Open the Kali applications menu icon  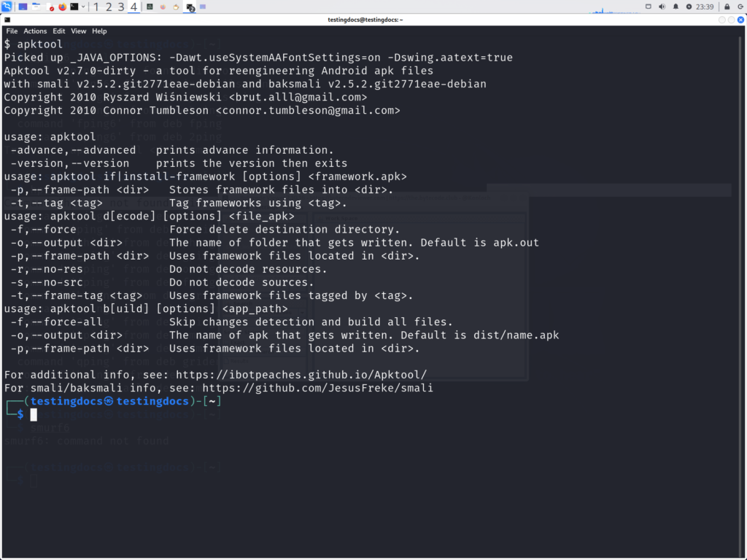pos(7,6)
